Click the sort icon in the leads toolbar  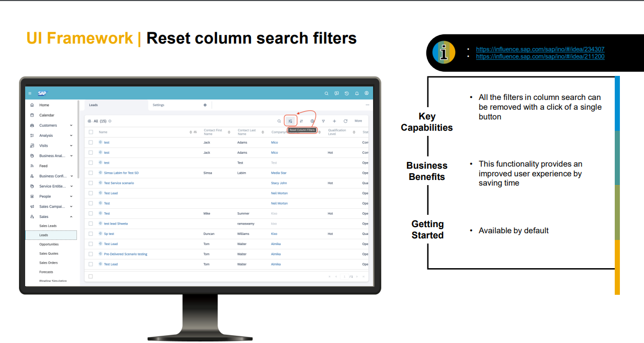coord(302,121)
